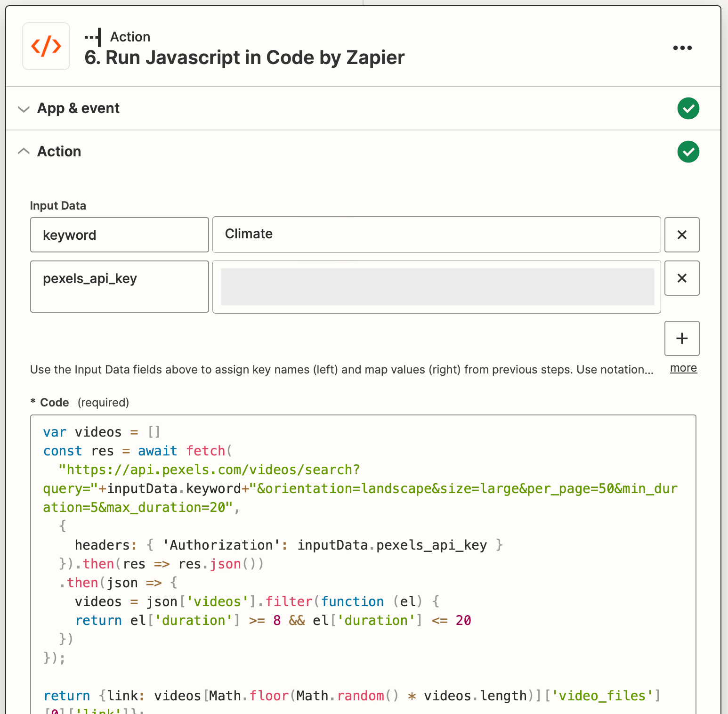
Task: Add a new Input Data row
Action: click(681, 338)
